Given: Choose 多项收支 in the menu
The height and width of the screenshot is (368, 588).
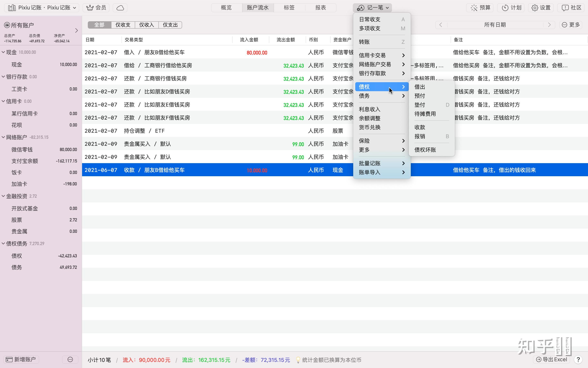Looking at the screenshot, I should 382,28.
